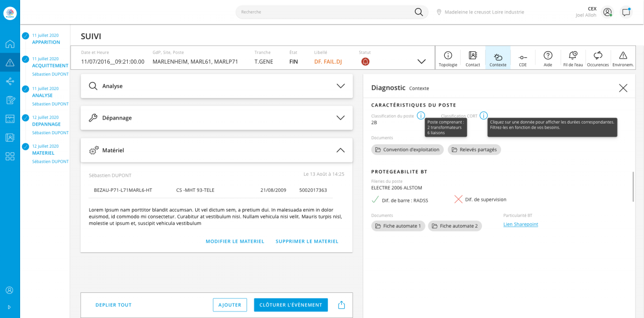This screenshot has width=644, height=318.
Task: Click the share icon beside Clôturer l'évènement
Action: 342,305
